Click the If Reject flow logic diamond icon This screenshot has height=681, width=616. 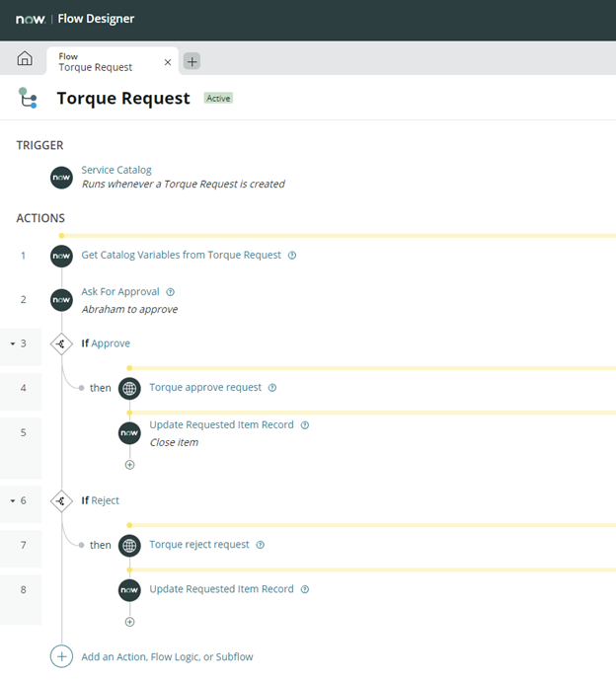pos(61,501)
